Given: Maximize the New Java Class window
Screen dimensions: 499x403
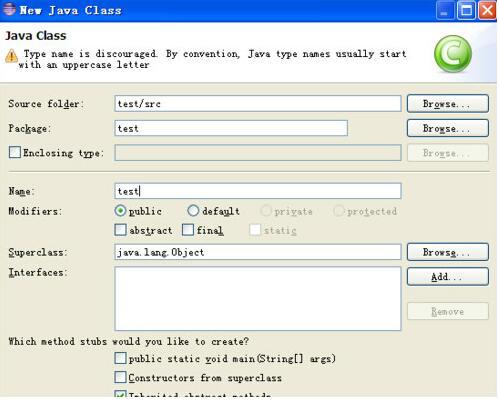Looking at the screenshot, I should pos(466,10).
